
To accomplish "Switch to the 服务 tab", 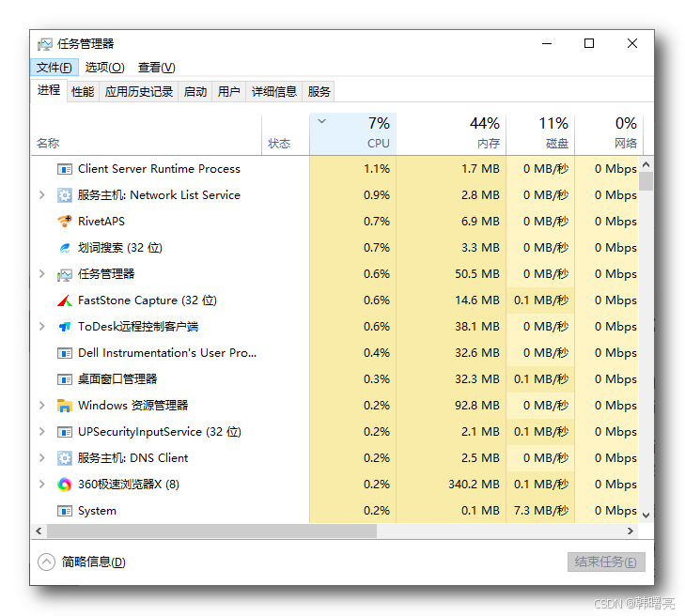I will click(319, 92).
